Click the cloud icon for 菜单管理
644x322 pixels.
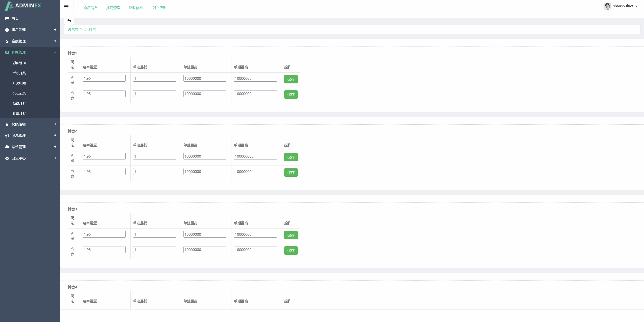click(7, 147)
